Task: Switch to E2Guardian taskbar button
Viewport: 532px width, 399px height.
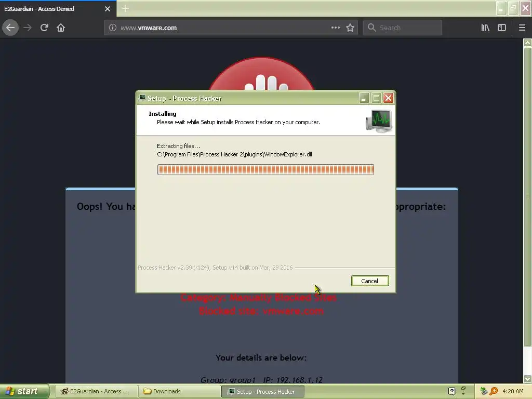Action: click(x=96, y=391)
